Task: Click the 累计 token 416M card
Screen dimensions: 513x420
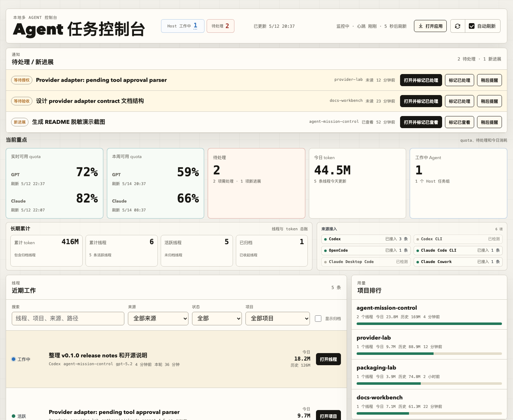Action: click(x=46, y=251)
